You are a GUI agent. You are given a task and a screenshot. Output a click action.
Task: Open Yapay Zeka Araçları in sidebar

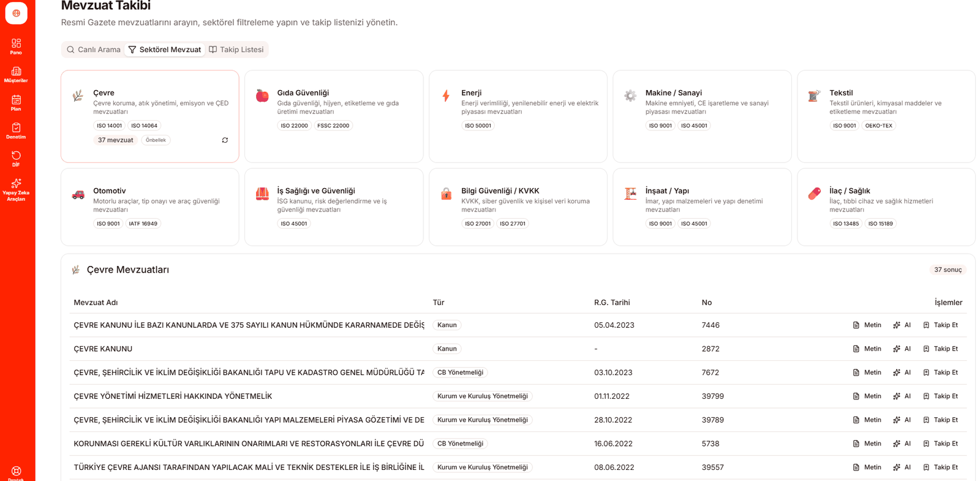click(16, 190)
